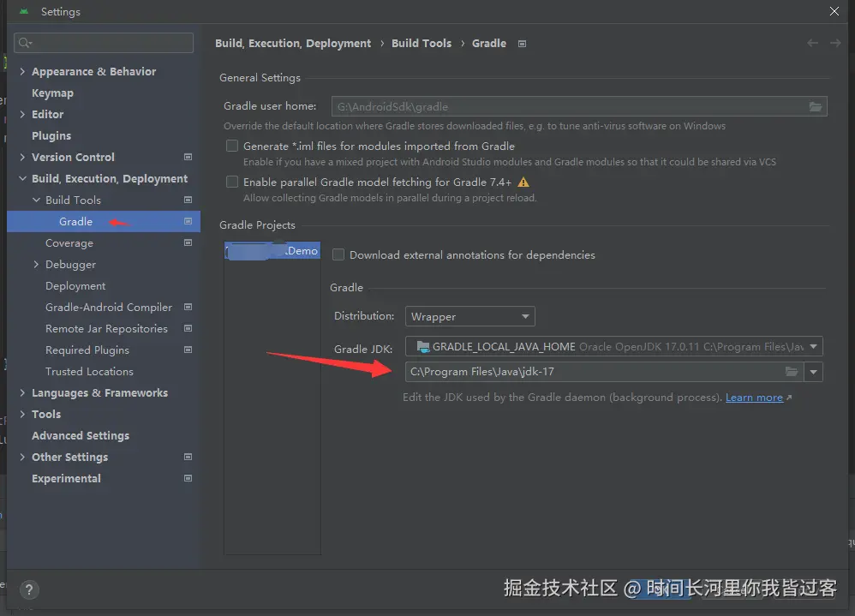Select Experimental in settings tree

66,478
